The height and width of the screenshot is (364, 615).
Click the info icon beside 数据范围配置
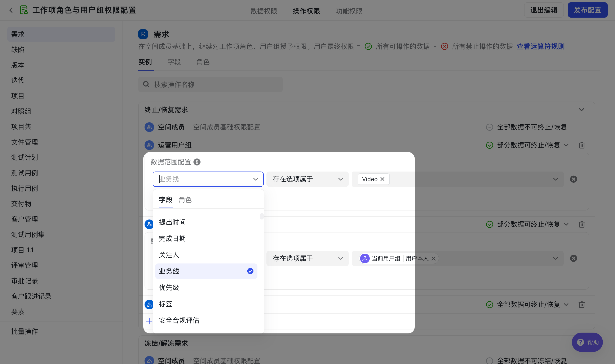pyautogui.click(x=197, y=162)
